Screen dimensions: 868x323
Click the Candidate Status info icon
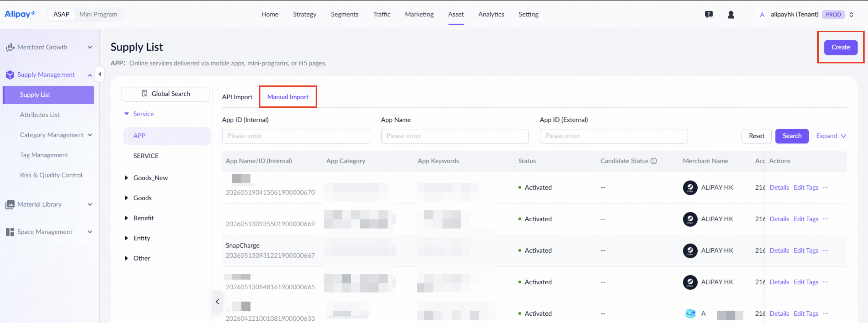coord(654,161)
